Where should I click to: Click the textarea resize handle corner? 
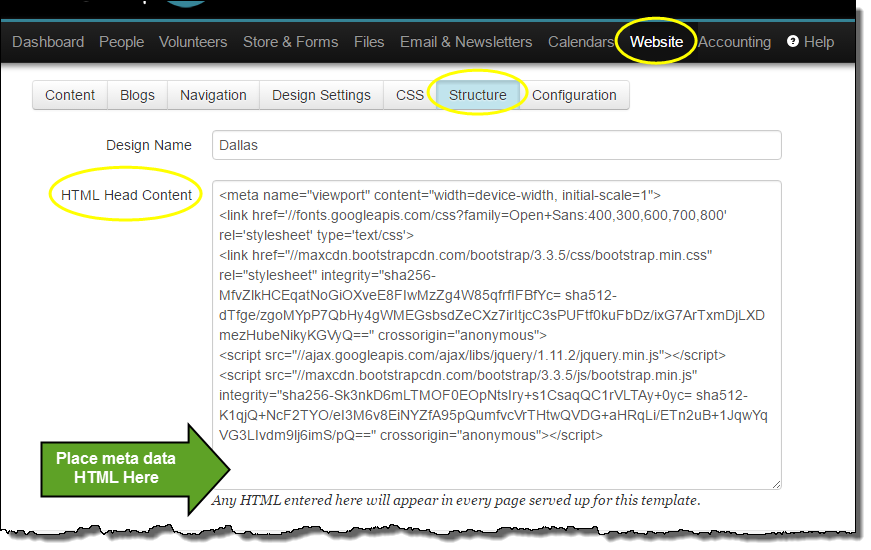pyautogui.click(x=776, y=484)
